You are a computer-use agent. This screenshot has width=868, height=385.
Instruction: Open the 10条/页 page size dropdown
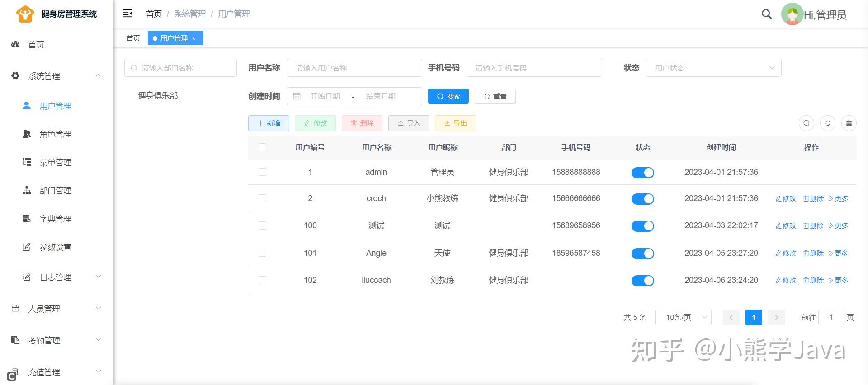[x=683, y=317]
